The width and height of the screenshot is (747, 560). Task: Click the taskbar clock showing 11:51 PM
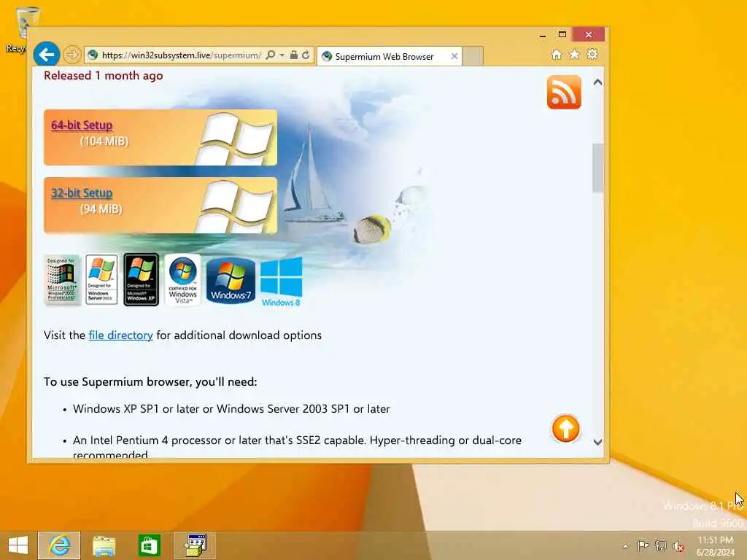(x=715, y=546)
